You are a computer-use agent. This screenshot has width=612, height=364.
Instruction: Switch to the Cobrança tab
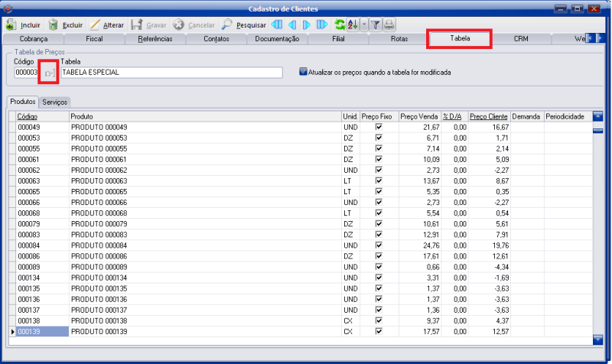(34, 39)
